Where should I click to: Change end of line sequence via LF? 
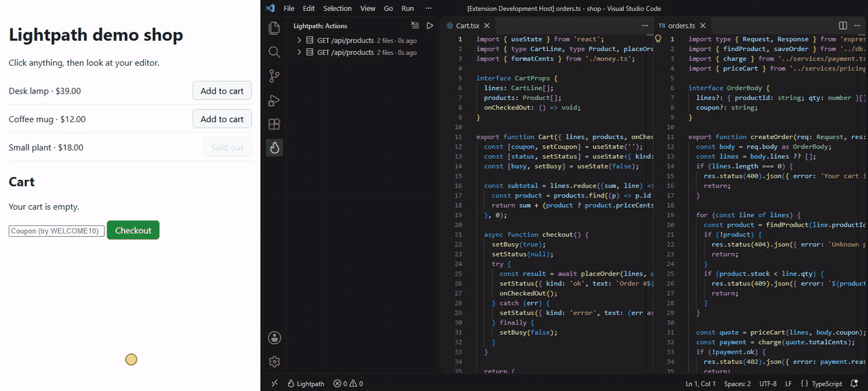[x=789, y=384]
